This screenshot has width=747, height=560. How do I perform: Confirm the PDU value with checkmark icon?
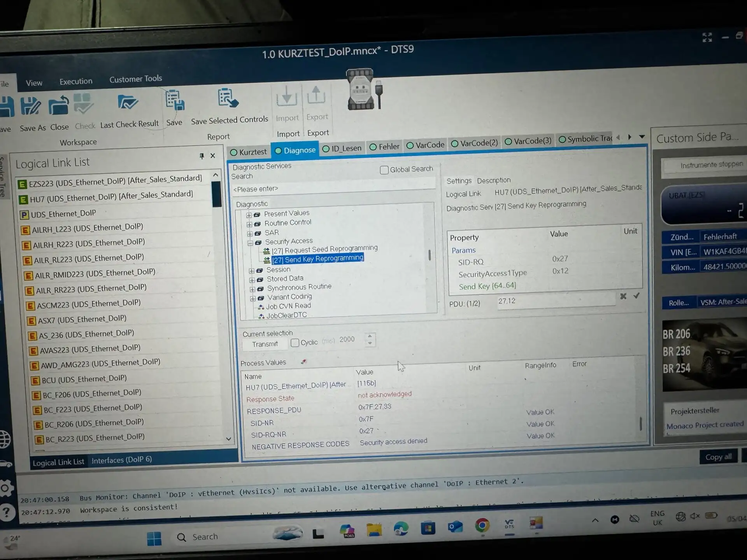coord(637,296)
